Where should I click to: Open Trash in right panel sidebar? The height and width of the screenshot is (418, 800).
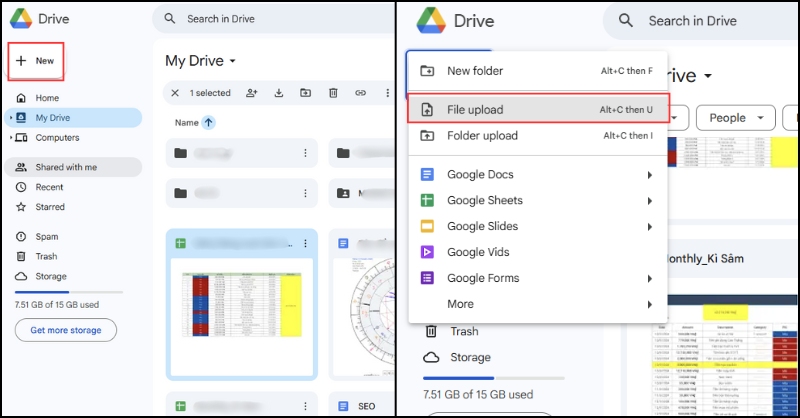click(x=464, y=332)
